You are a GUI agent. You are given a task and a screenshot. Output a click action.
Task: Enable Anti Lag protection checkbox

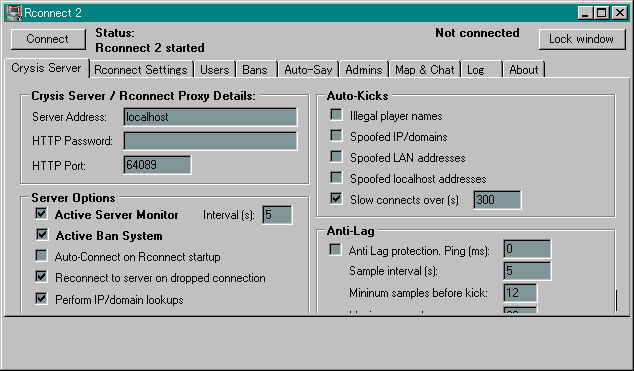[x=335, y=249]
